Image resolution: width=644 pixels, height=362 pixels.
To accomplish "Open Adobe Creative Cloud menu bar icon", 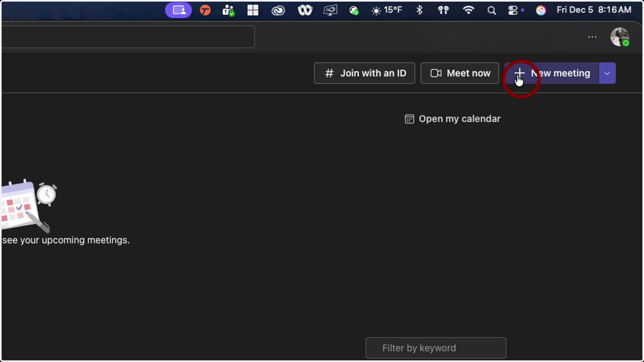I will pyautogui.click(x=278, y=10).
